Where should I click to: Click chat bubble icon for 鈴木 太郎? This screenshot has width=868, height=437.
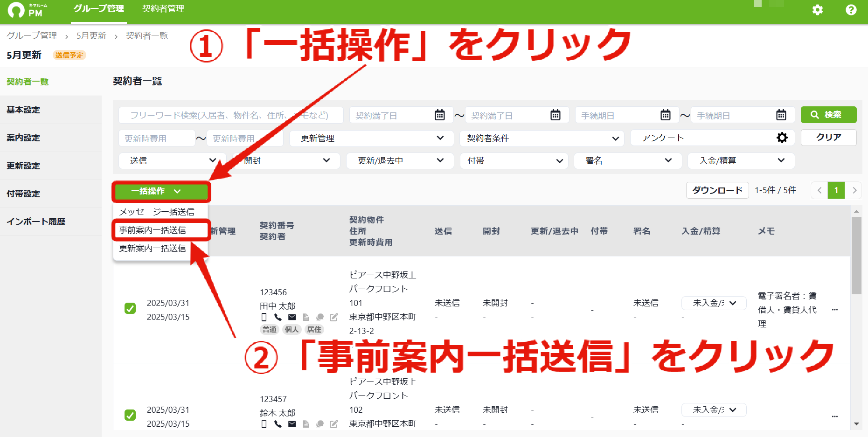[x=320, y=424]
